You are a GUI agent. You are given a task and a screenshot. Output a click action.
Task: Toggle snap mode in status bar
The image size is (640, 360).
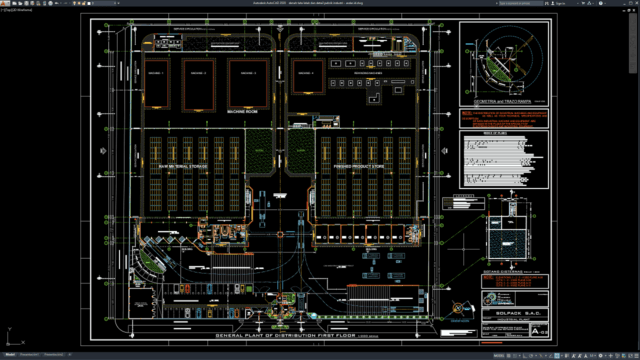click(x=515, y=356)
